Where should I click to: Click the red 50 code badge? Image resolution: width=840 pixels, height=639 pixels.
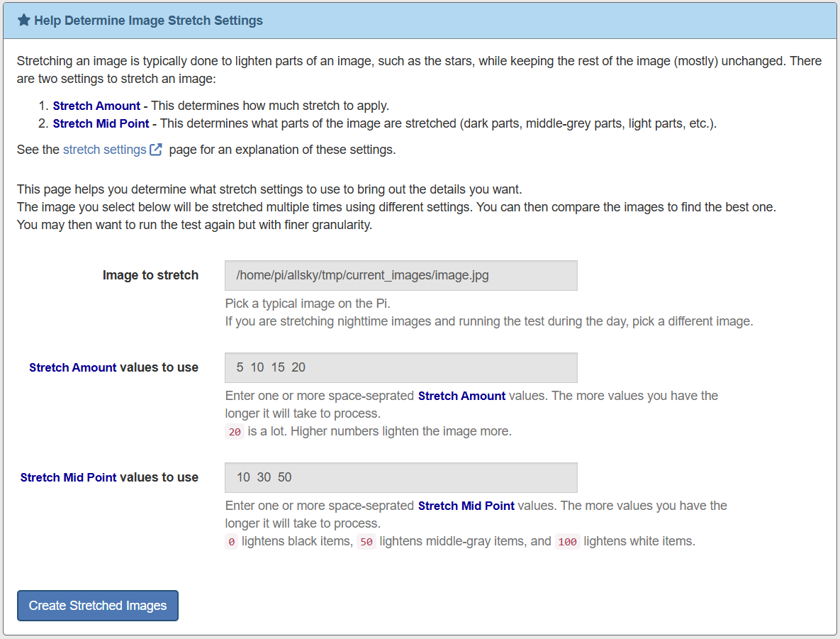point(366,541)
